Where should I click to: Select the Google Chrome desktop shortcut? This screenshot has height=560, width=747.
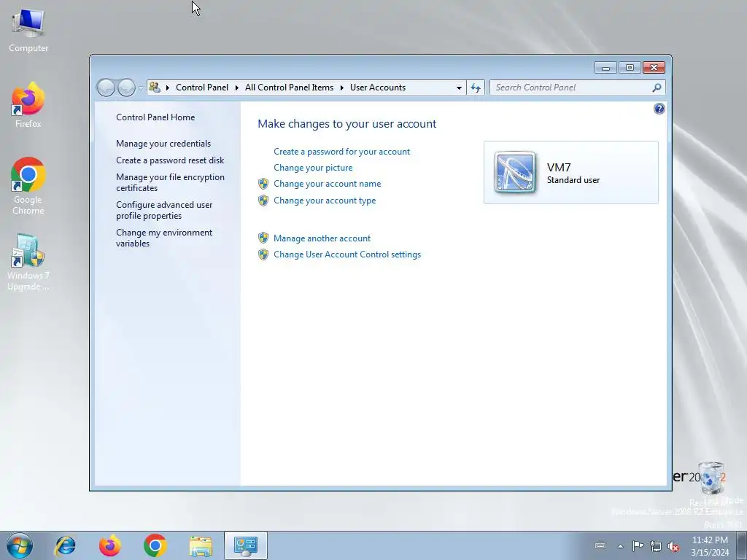28,186
